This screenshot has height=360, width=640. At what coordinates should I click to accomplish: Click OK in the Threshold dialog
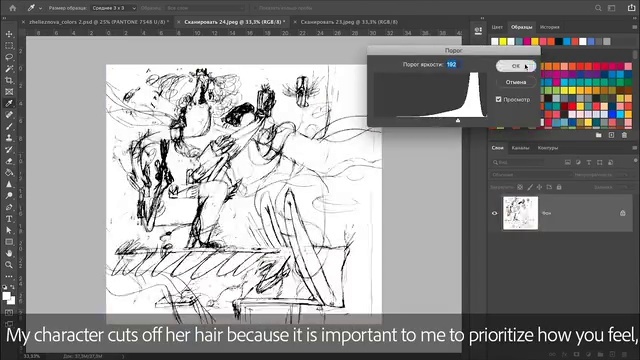click(x=516, y=66)
